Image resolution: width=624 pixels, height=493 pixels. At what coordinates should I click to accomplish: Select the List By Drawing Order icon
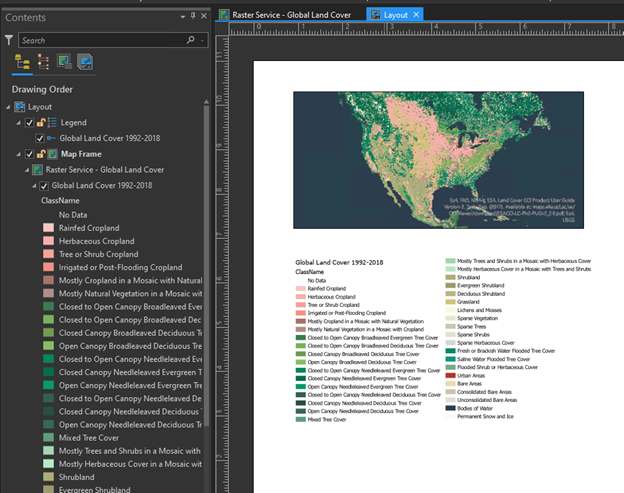[x=21, y=63]
